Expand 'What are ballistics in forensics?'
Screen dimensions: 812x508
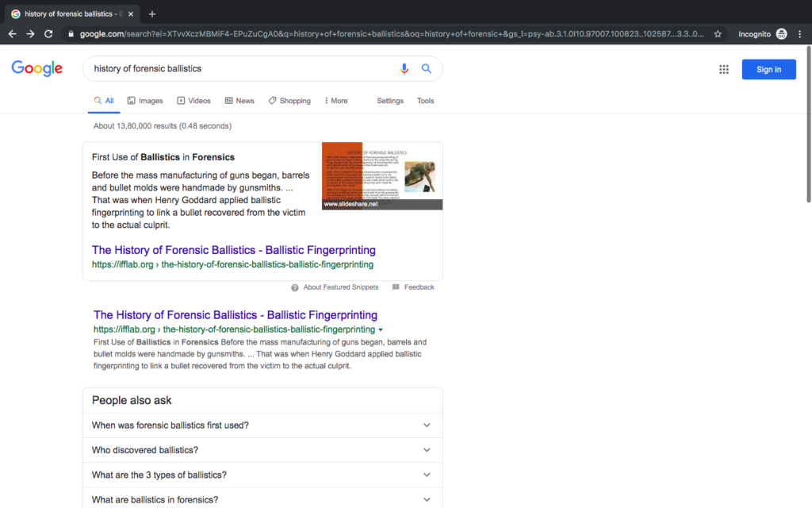(x=262, y=498)
